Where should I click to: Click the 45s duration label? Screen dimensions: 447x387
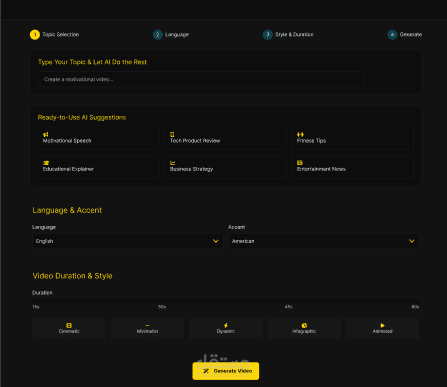[x=289, y=307]
